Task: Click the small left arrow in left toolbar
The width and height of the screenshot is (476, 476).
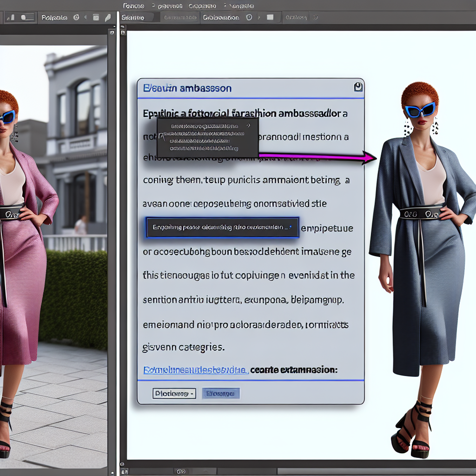Action: pos(85,18)
